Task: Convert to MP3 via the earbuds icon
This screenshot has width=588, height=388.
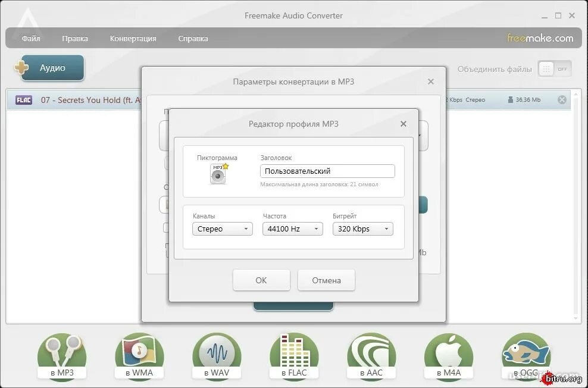Action: tap(62, 356)
